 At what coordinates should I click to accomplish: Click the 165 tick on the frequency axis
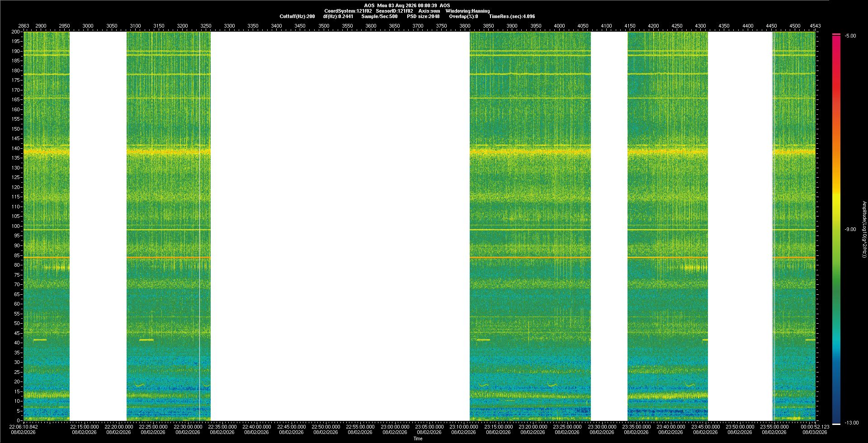(16, 100)
